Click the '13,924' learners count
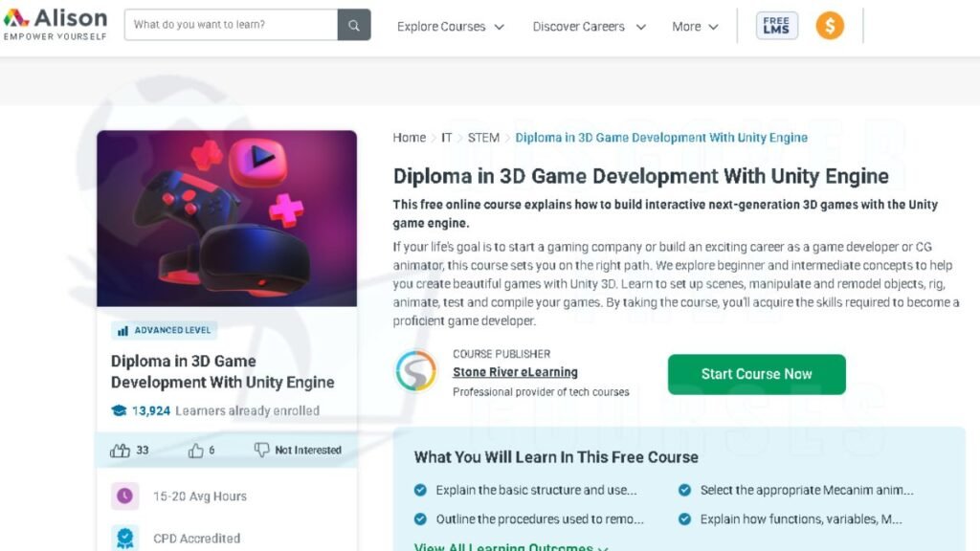The image size is (980, 551). (x=150, y=410)
